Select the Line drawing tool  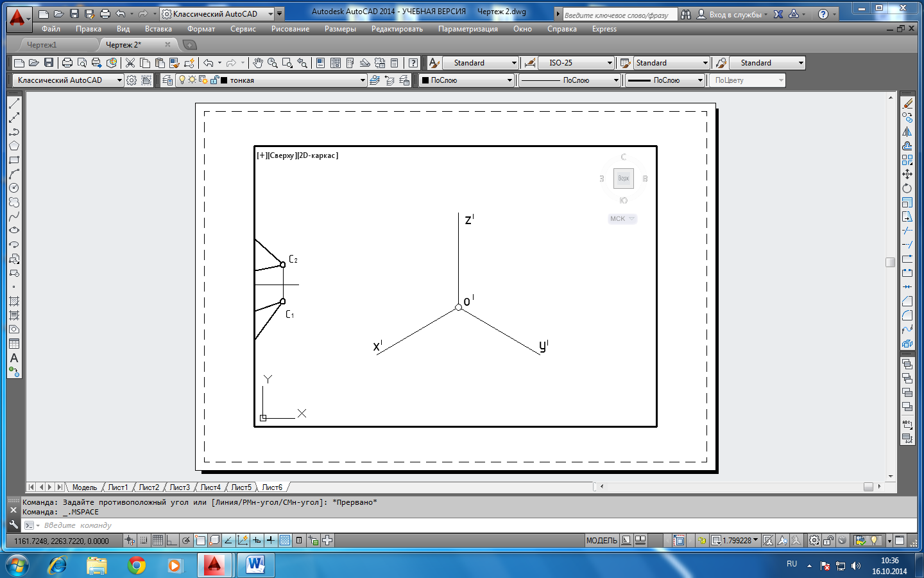[14, 103]
